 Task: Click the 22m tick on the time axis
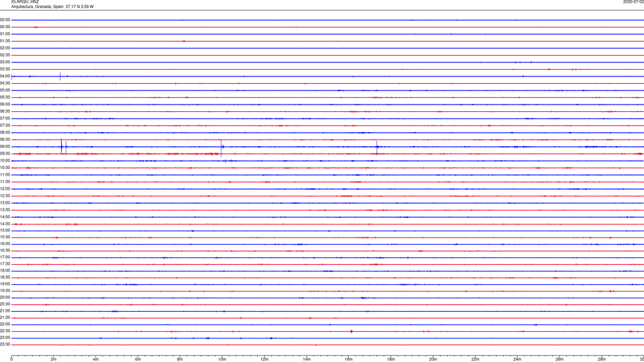(x=475, y=359)
